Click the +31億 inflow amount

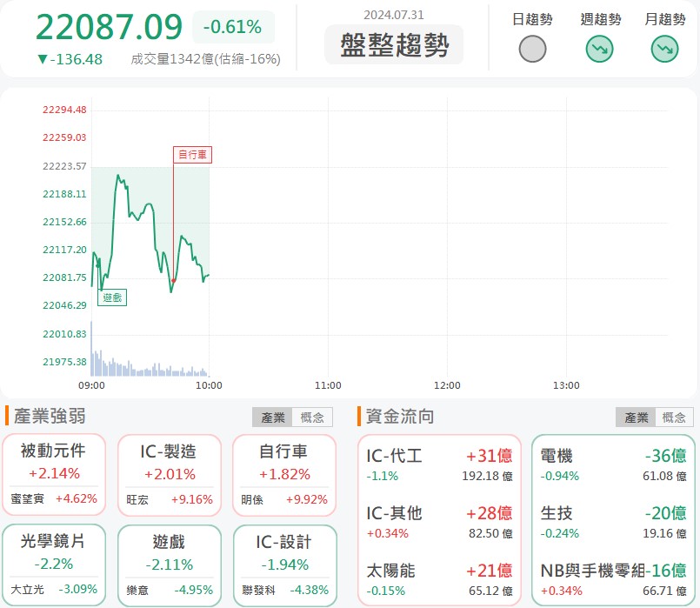490,456
